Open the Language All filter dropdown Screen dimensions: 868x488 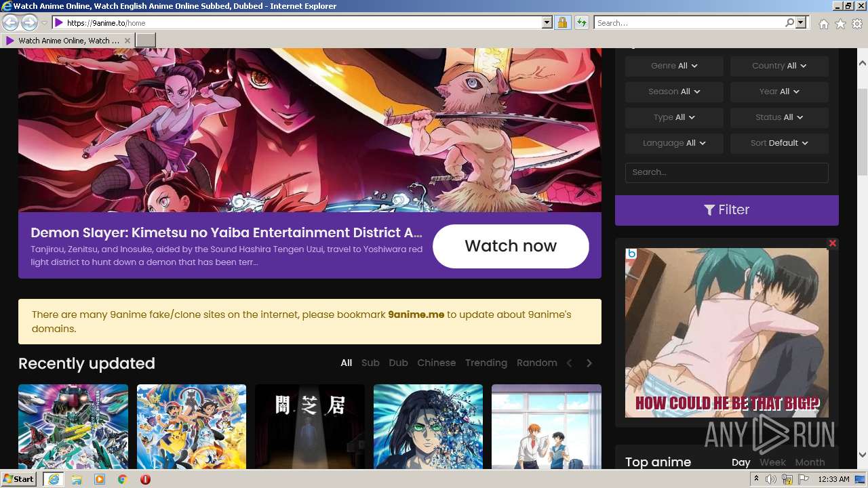pos(674,143)
